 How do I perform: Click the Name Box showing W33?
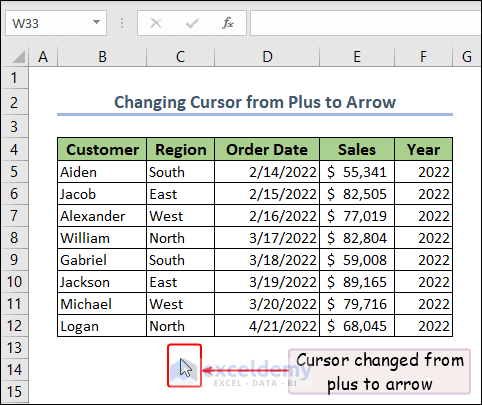(56, 23)
